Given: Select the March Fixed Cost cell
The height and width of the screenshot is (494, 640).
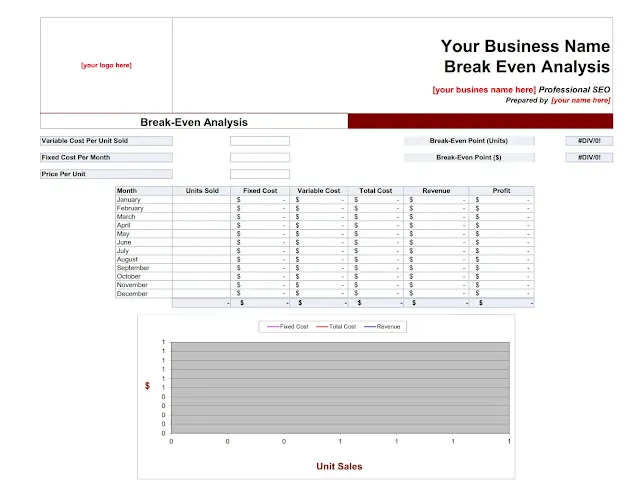Looking at the screenshot, I should click(x=260, y=217).
